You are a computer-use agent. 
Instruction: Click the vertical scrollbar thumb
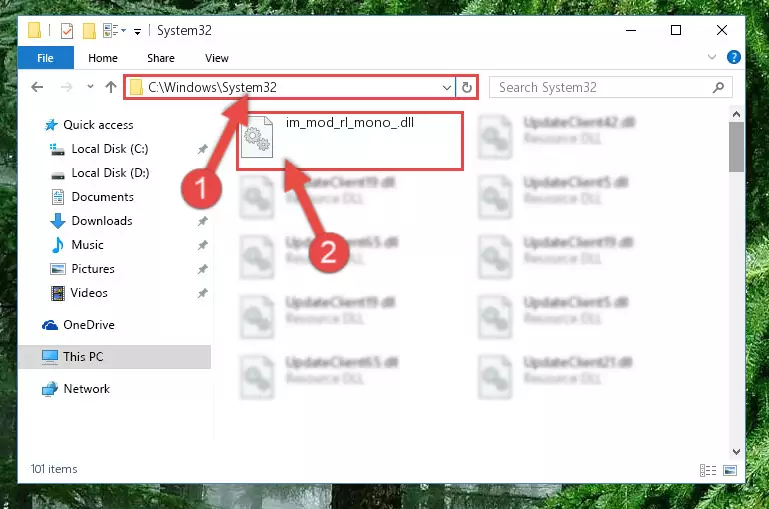(736, 147)
